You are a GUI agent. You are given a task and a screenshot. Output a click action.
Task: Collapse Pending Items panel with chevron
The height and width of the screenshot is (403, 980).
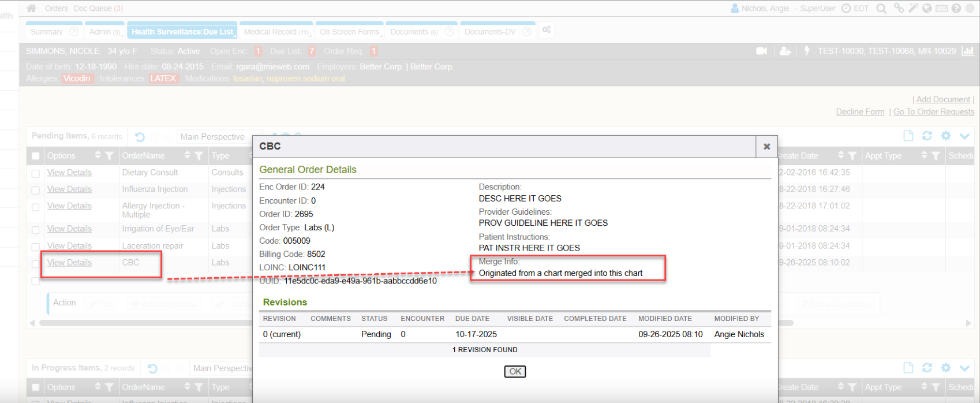(964, 136)
